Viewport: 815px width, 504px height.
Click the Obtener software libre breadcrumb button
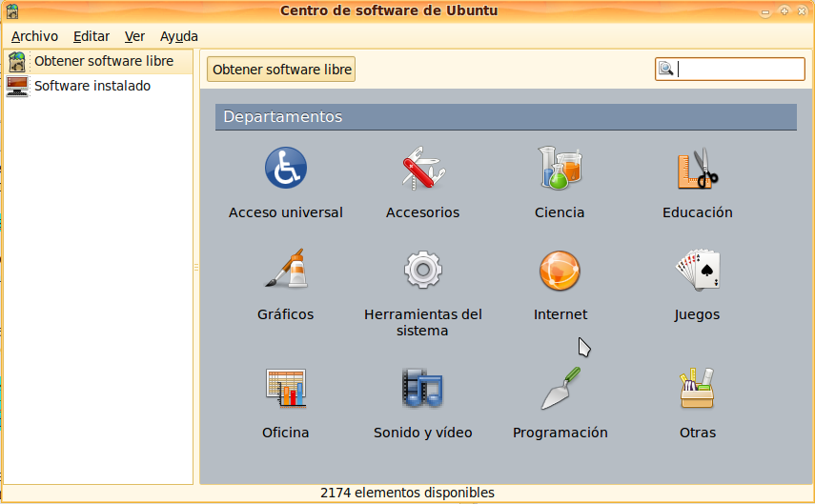click(281, 70)
